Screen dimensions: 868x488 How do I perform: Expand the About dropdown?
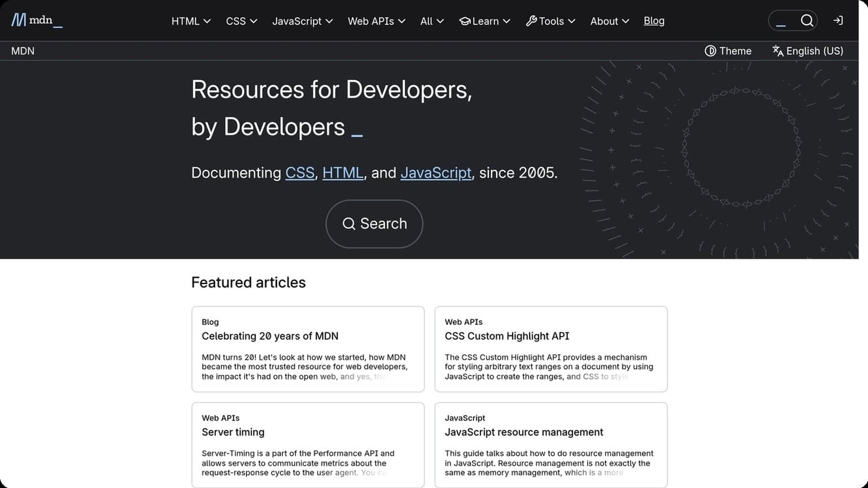pos(609,21)
